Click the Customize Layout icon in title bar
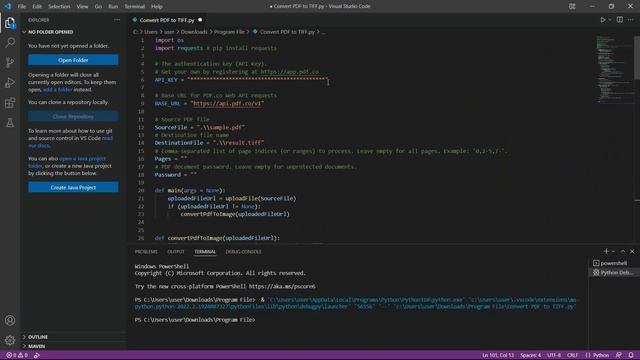640x360 pixels. click(x=572, y=6)
